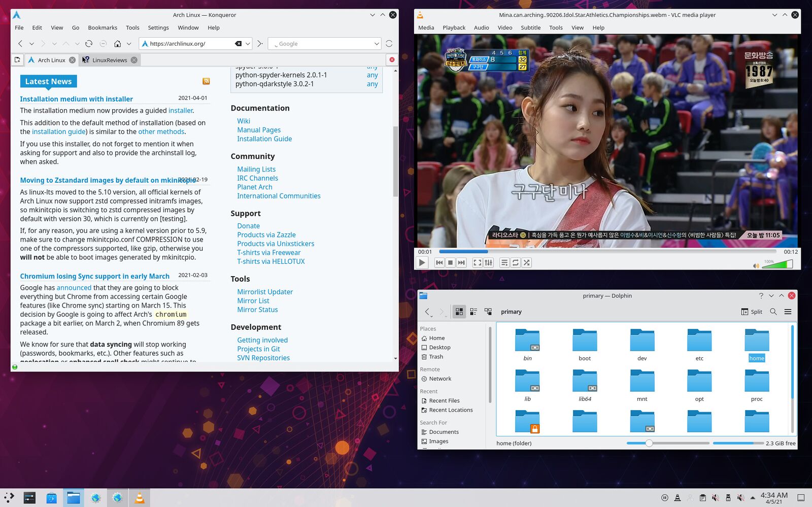
Task: Toggle the VLC playlist view
Action: pos(504,262)
